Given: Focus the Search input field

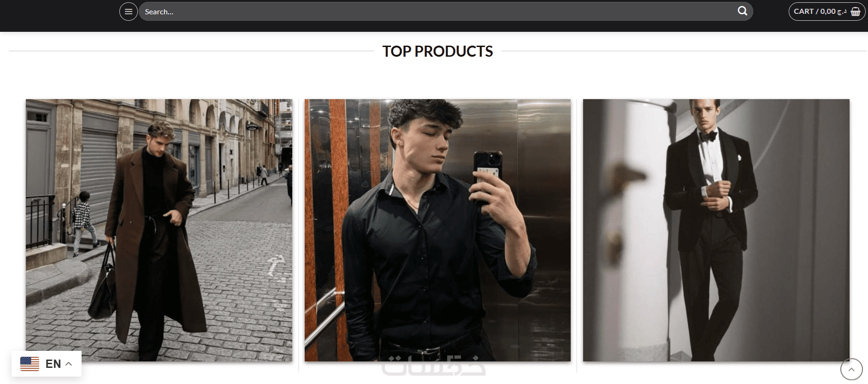Looking at the screenshot, I should pyautogui.click(x=433, y=12).
